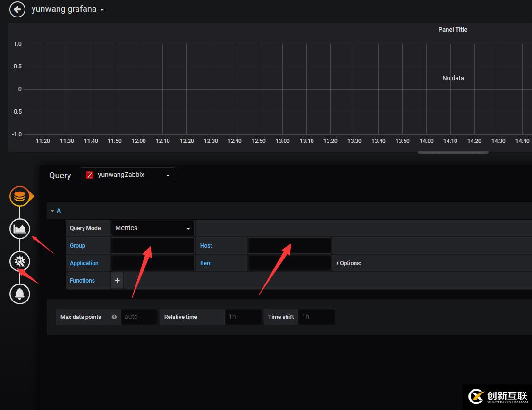This screenshot has width=532, height=410.
Task: Click the -1.0 y-axis label
Action: tap(17, 134)
